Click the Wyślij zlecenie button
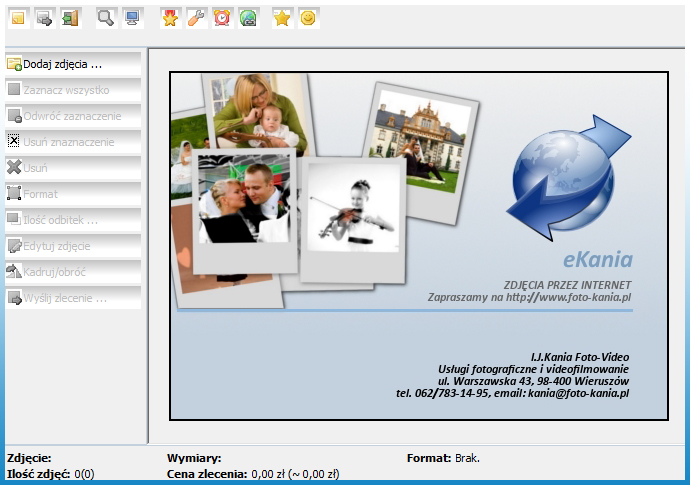Viewport: 690px width, 485px height. point(73,298)
